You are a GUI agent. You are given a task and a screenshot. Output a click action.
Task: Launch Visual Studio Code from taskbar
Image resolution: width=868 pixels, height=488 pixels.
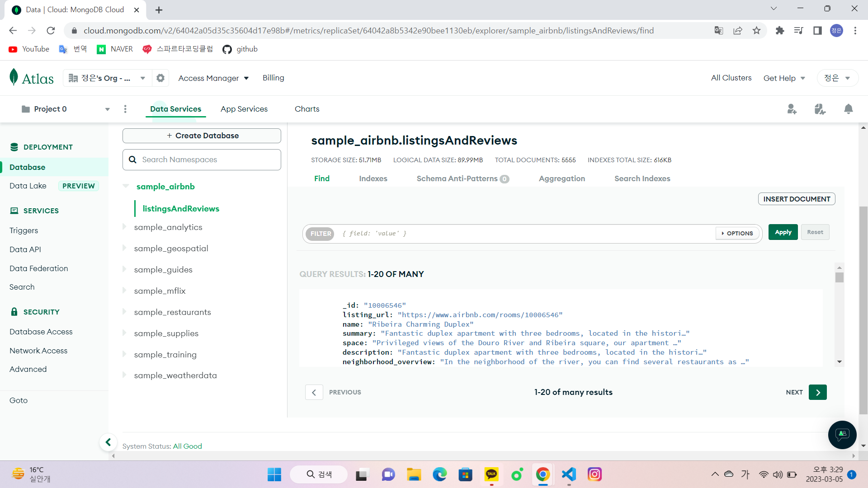click(569, 474)
